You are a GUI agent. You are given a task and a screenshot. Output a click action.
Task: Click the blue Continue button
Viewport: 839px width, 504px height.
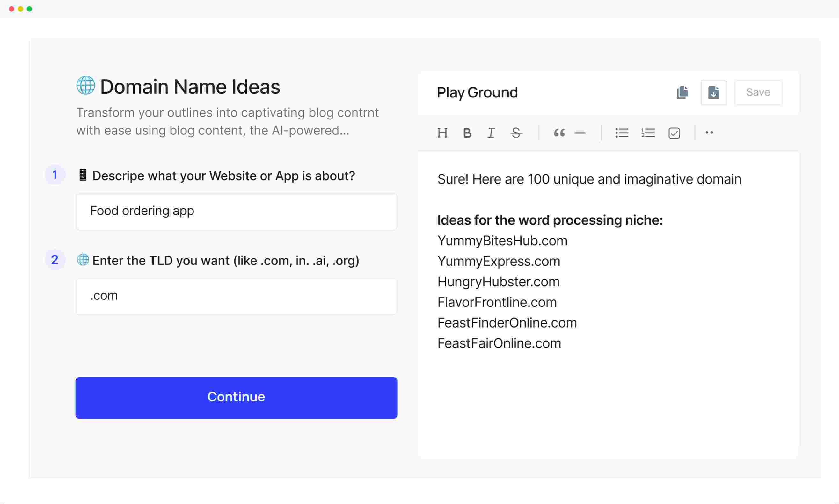click(236, 397)
